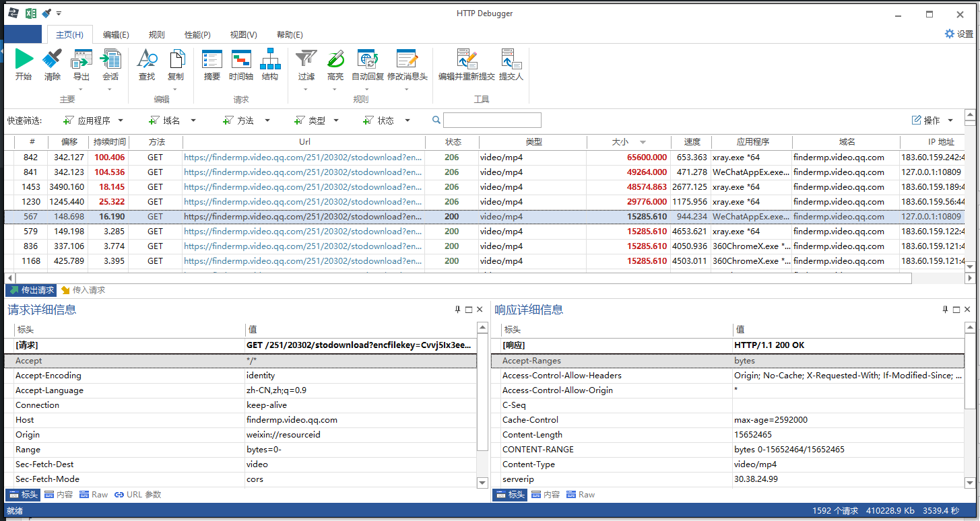Click the quick filter search input box
980x521 pixels.
pos(492,120)
